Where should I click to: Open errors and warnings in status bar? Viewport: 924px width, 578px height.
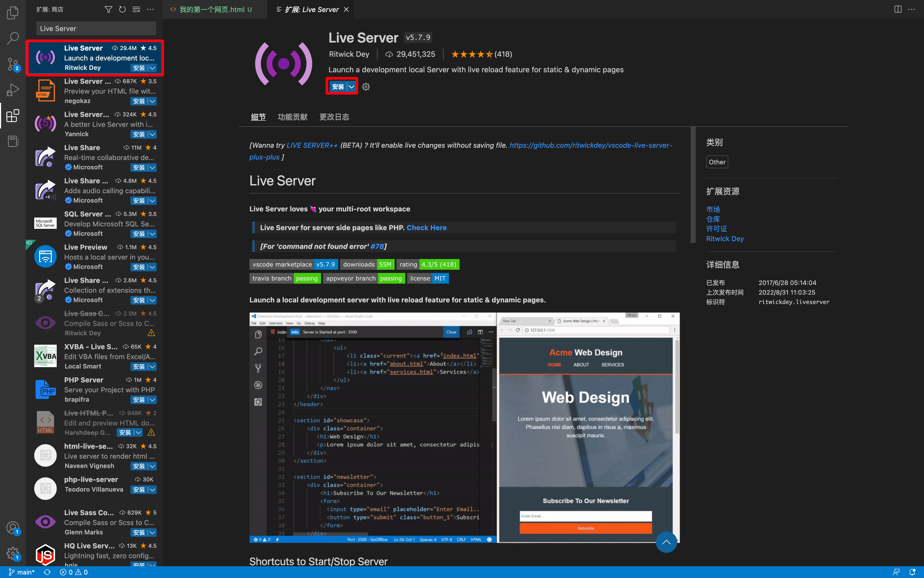pos(74,572)
